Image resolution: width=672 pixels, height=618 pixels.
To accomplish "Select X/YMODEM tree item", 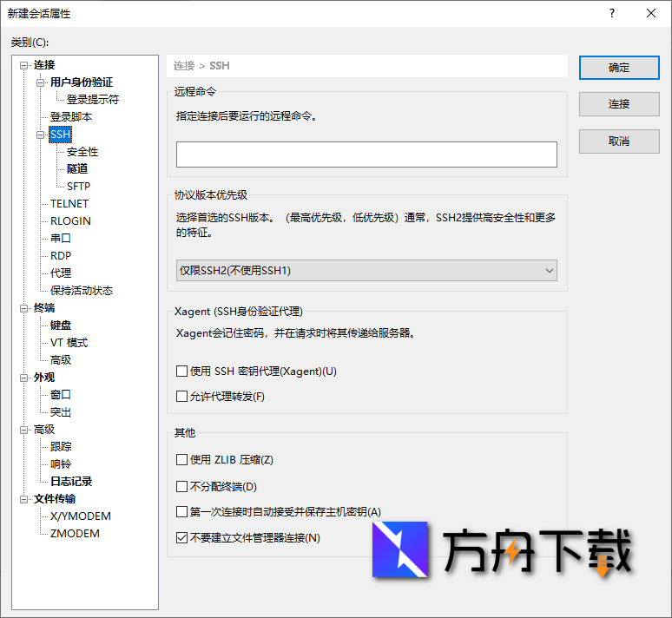I will tap(81, 516).
